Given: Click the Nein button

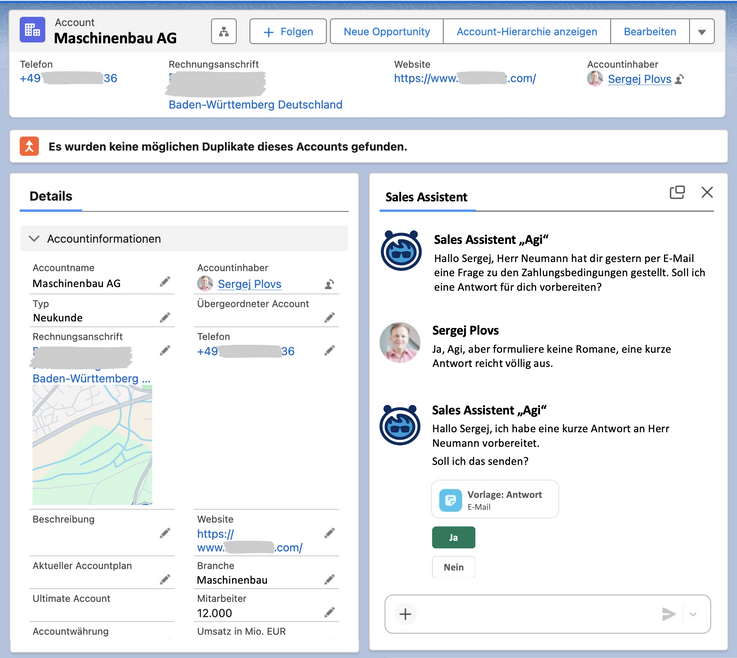Looking at the screenshot, I should [x=453, y=567].
